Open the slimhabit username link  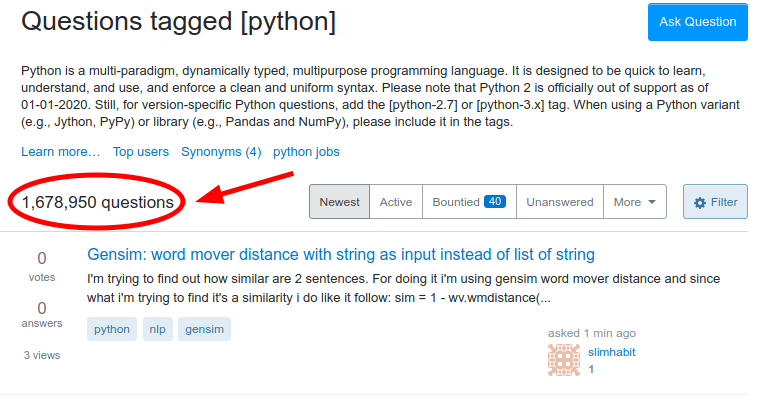coord(612,353)
